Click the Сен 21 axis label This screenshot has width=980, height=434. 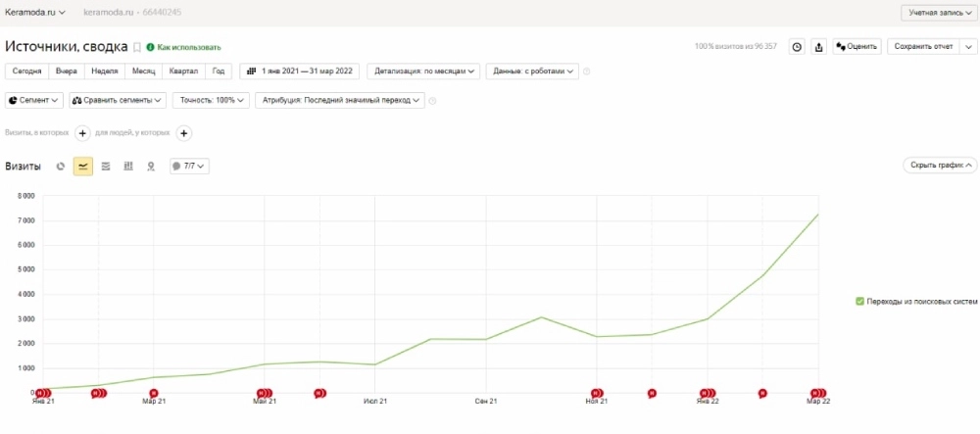[486, 402]
